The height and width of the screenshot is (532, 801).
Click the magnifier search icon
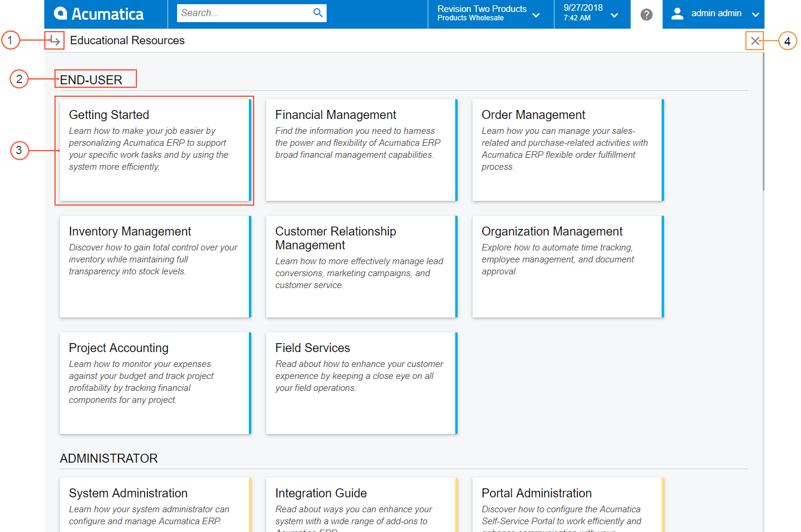click(318, 13)
